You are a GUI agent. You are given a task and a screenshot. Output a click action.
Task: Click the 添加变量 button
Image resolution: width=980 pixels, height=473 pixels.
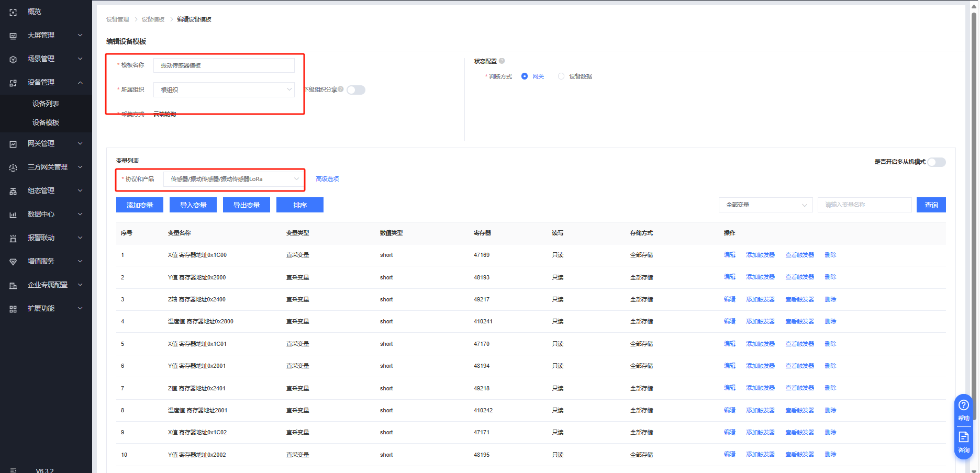[140, 205]
